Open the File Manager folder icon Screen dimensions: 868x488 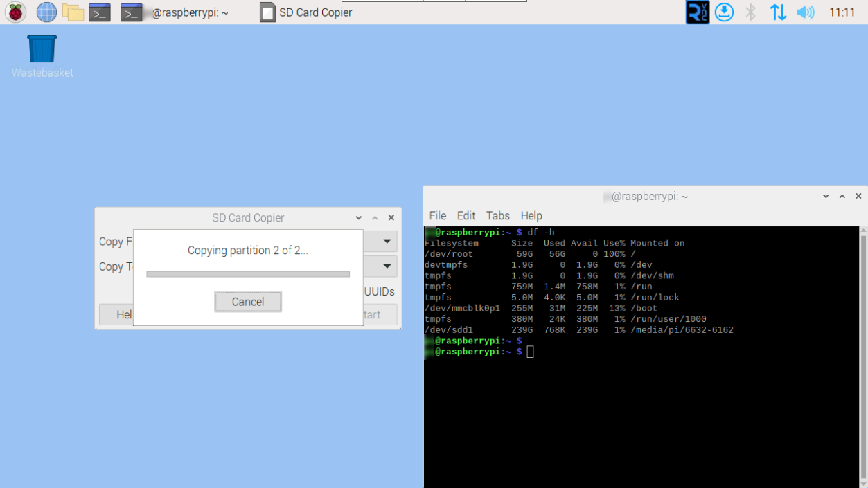(x=73, y=12)
